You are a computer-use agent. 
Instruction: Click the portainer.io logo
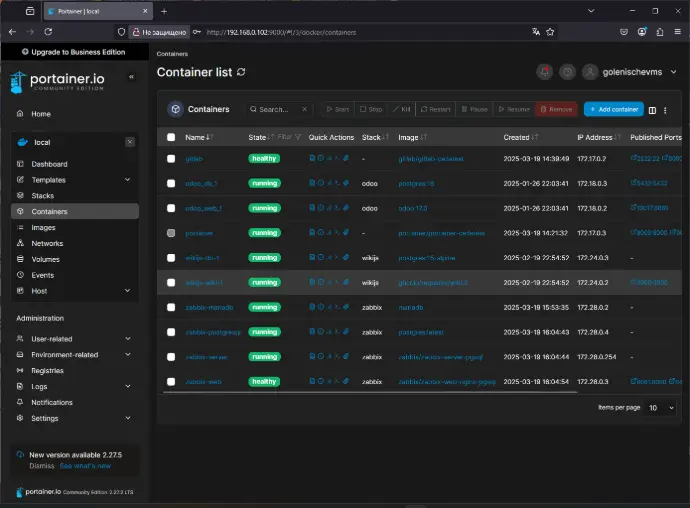click(57, 82)
